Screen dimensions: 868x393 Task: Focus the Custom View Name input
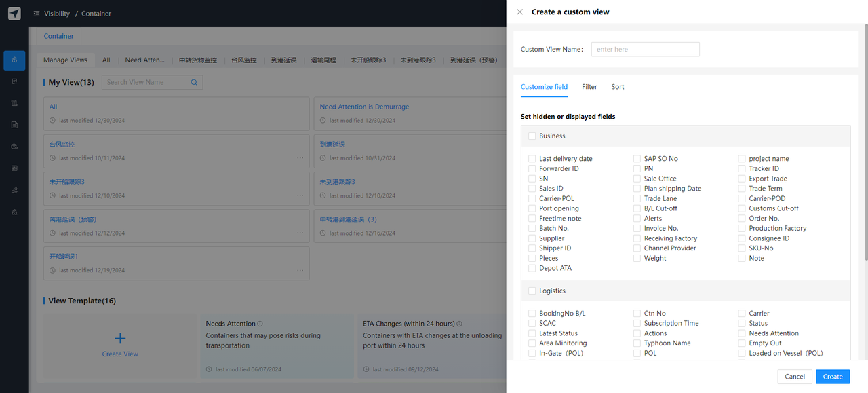coord(645,50)
